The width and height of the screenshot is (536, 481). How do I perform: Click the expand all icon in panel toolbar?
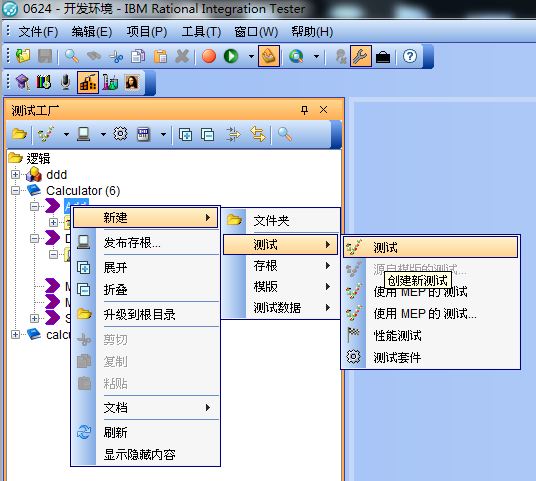[x=185, y=134]
